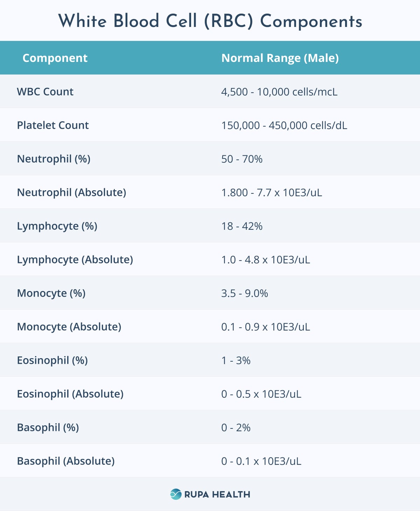This screenshot has height=511, width=420.
Task: Click the White Blood Cell Components title
Action: (x=210, y=21)
